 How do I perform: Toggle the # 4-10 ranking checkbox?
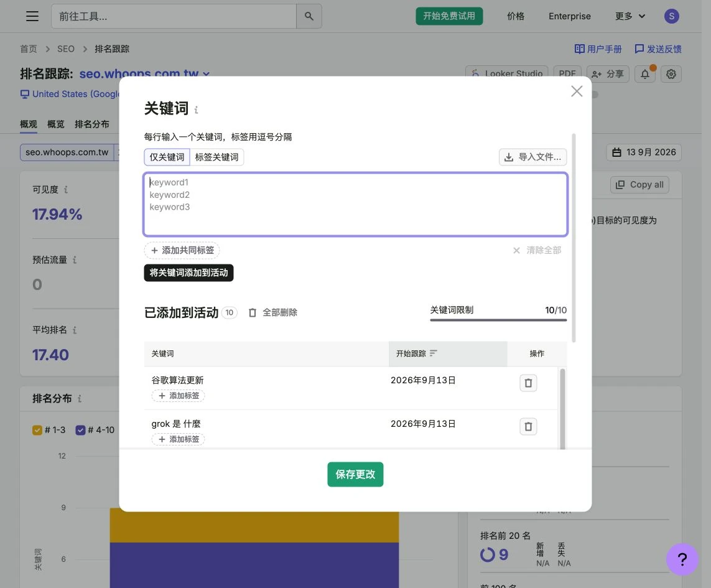[x=80, y=430]
